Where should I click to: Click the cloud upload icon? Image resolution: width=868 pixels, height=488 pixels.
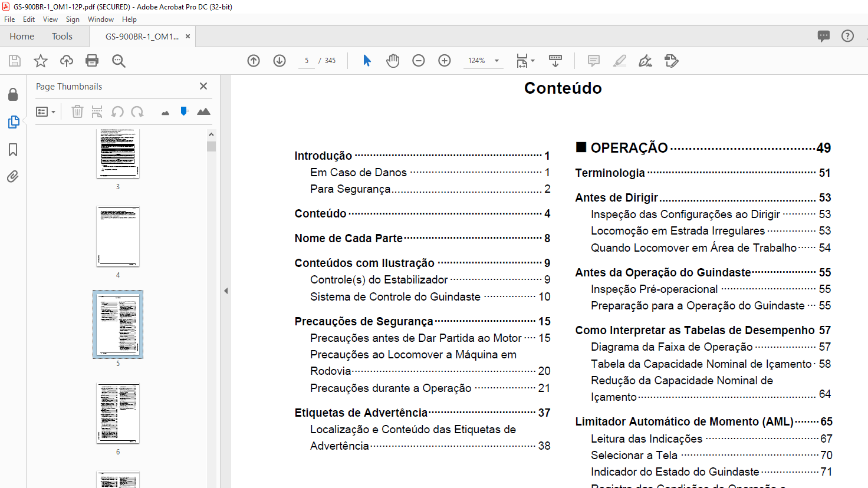coord(67,61)
